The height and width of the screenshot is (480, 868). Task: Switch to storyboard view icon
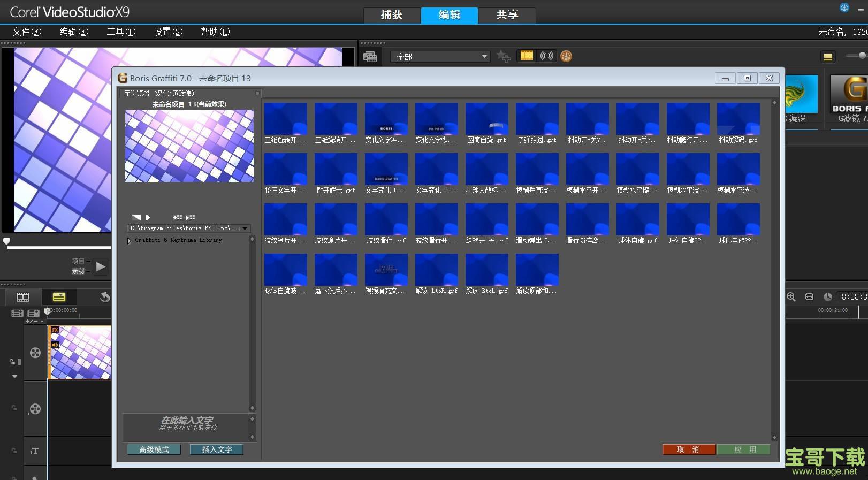[23, 297]
